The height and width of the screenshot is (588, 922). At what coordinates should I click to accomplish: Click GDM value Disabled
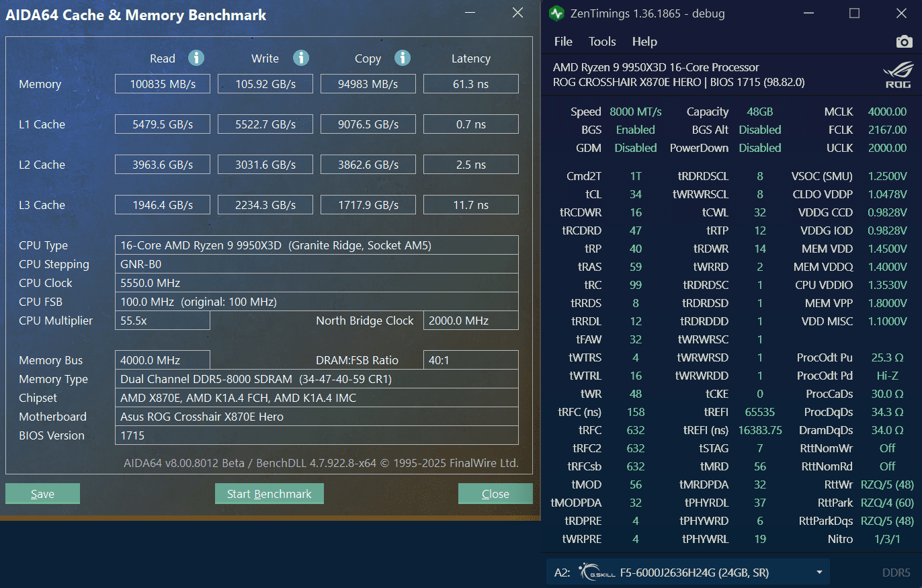coord(636,148)
